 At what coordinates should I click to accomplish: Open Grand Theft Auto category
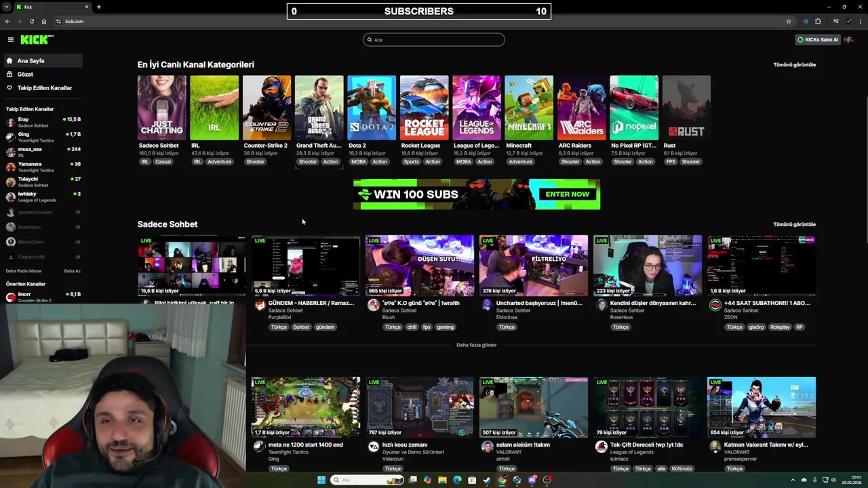pos(319,108)
